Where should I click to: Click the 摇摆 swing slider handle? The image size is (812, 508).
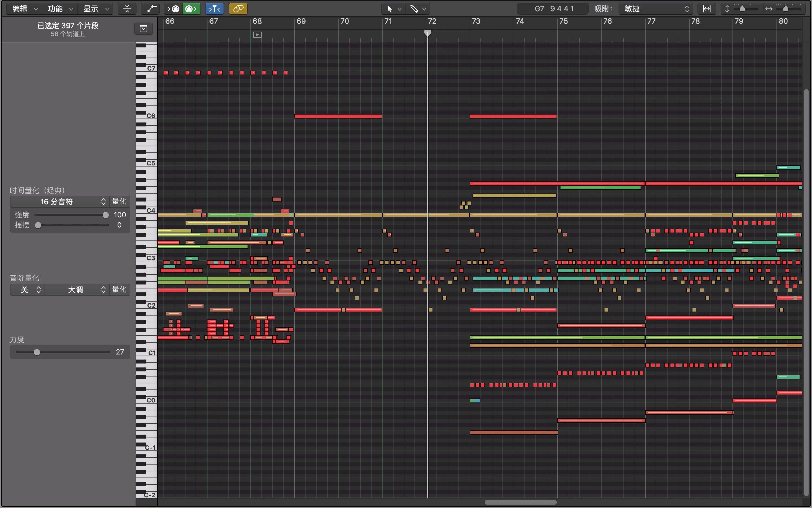(38, 225)
